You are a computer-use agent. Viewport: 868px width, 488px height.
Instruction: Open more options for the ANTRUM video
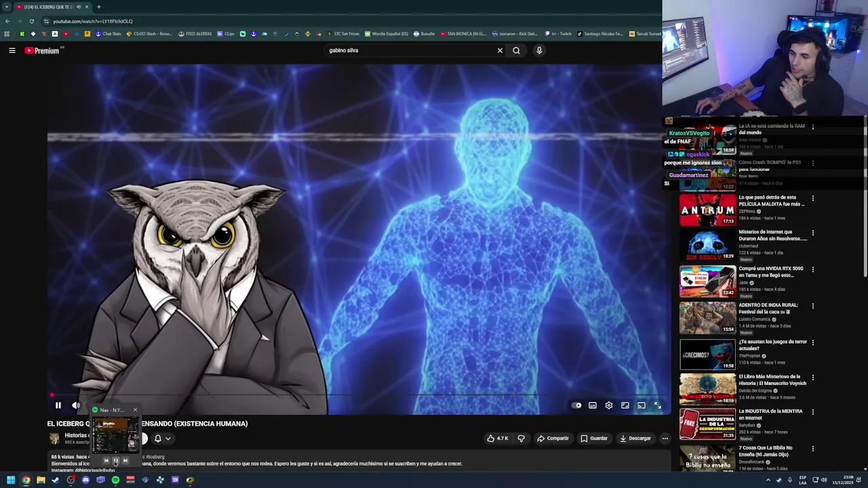tap(813, 199)
